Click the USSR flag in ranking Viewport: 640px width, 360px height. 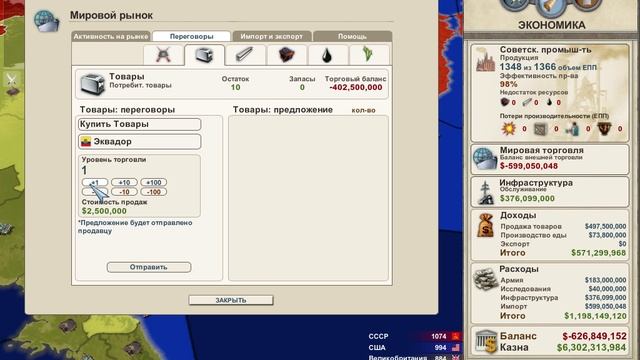[x=456, y=336]
